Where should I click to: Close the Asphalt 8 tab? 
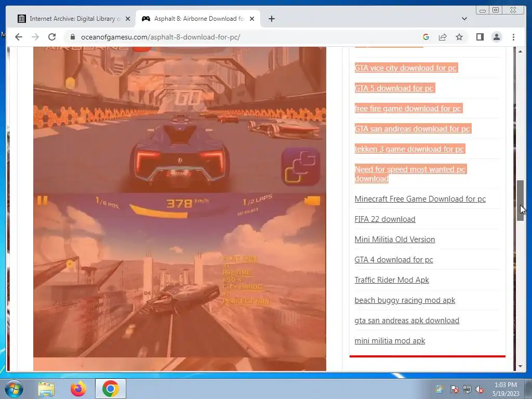(x=252, y=19)
